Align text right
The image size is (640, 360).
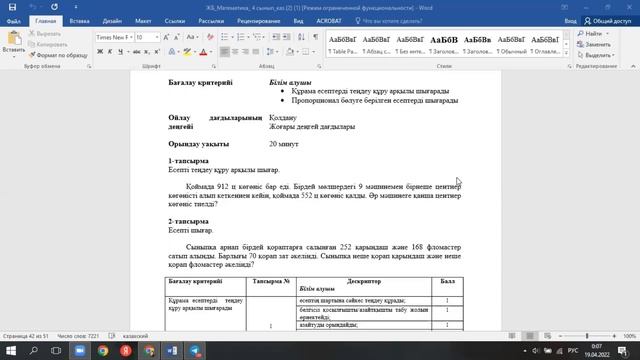point(245,51)
